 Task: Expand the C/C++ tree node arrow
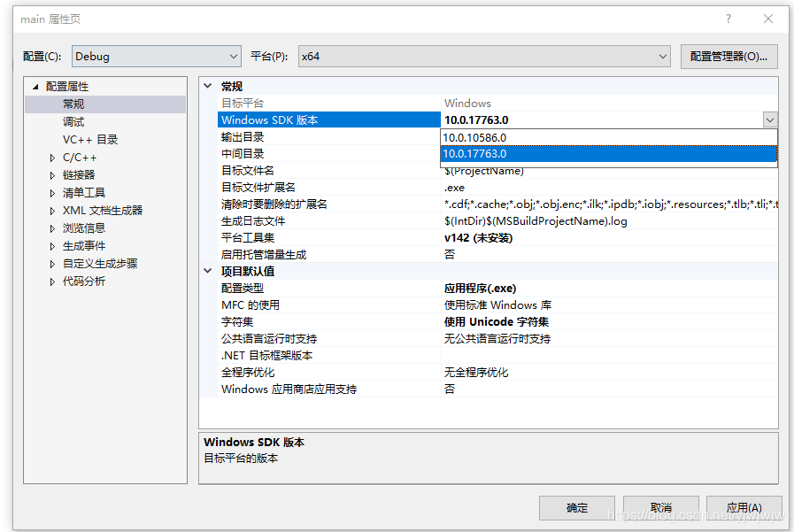click(x=52, y=158)
